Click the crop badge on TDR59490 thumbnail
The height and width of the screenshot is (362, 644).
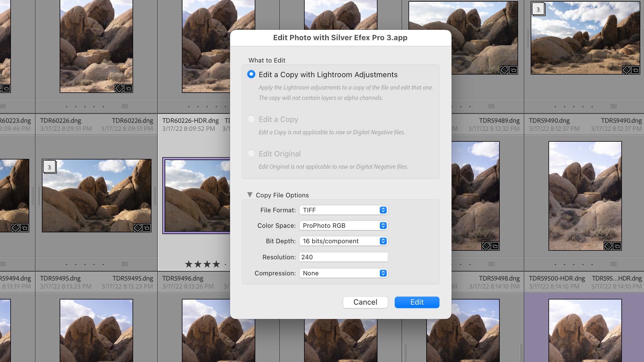635,70
